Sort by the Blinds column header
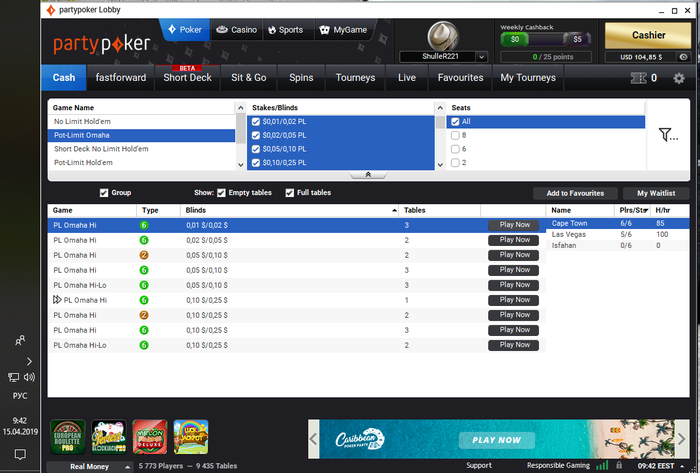The height and width of the screenshot is (473, 700). (290, 210)
